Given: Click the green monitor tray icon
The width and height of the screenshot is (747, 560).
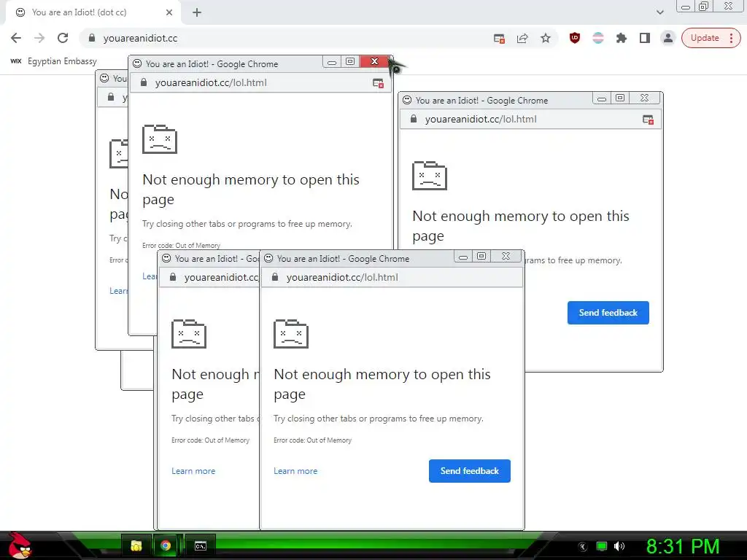Looking at the screenshot, I should 602,546.
